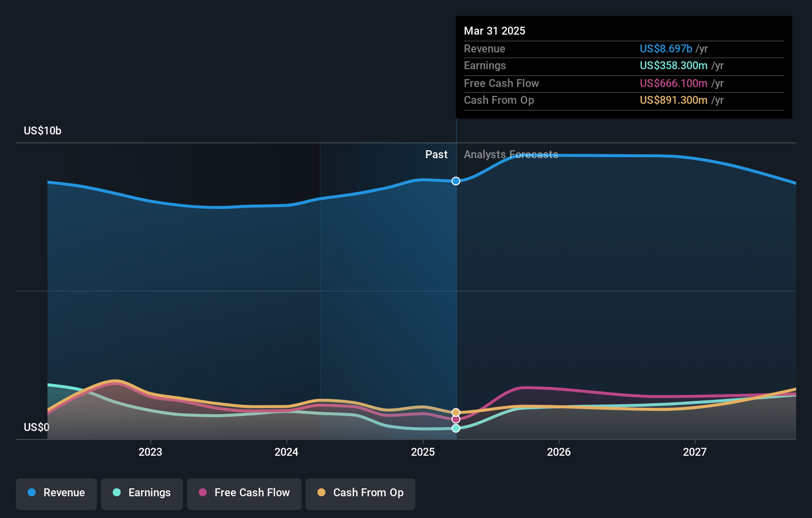Click the US$8.697b revenue value
This screenshot has width=812, height=518.
[x=666, y=48]
